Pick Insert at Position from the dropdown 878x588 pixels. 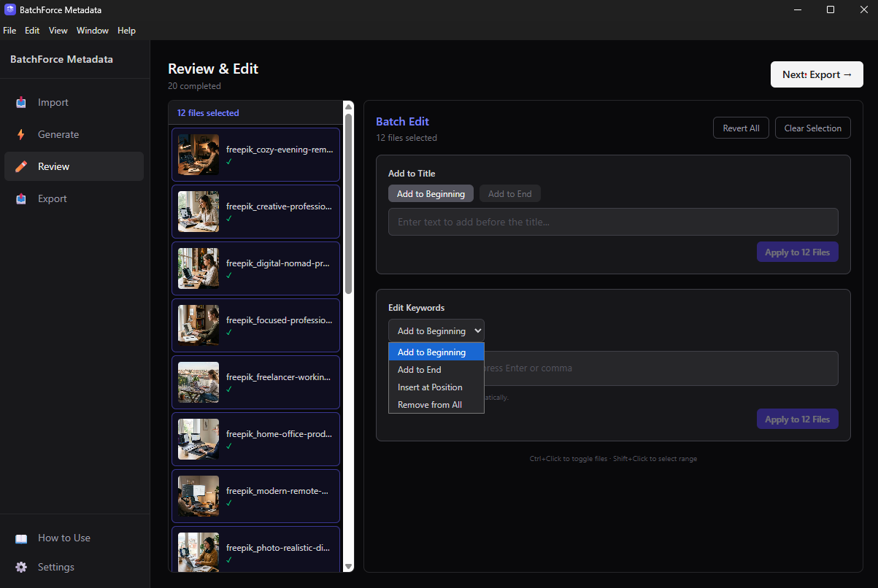(x=429, y=387)
